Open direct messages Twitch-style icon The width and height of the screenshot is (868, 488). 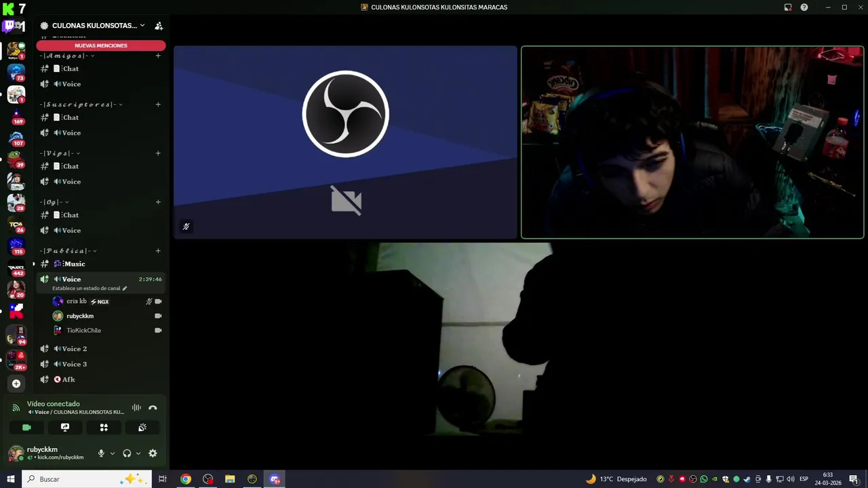click(14, 27)
